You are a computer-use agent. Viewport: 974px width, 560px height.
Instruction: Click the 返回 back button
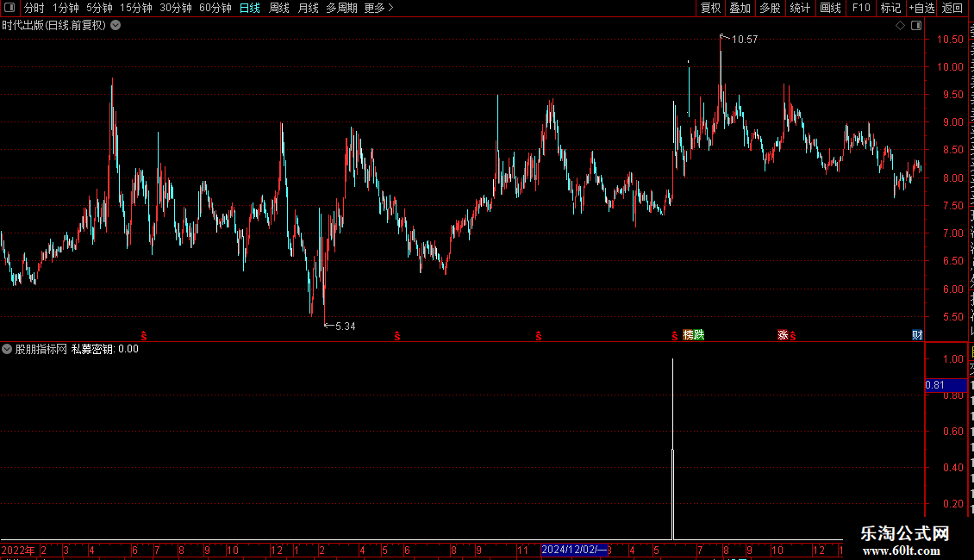pos(952,8)
